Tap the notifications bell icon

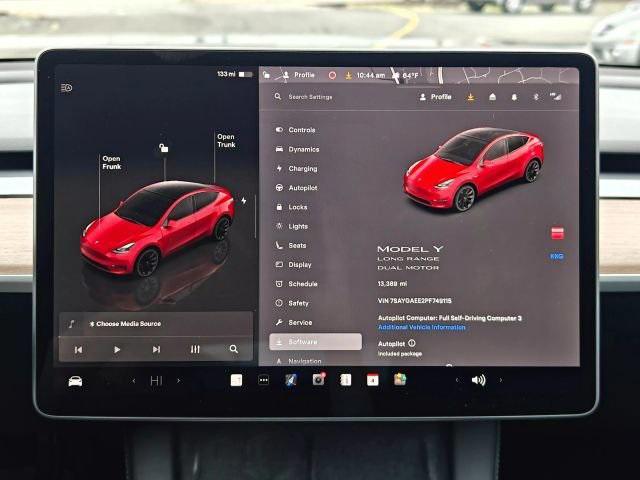[x=514, y=97]
